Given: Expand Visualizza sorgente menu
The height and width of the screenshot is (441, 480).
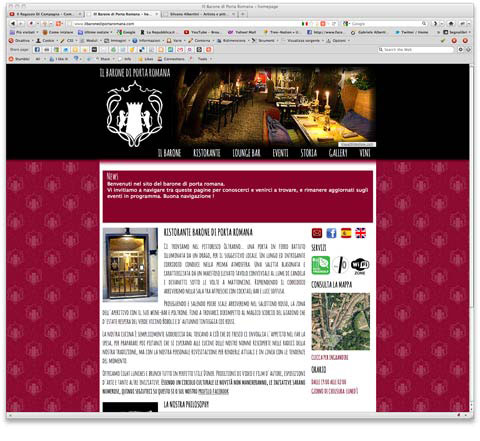Looking at the screenshot, I should (x=302, y=41).
